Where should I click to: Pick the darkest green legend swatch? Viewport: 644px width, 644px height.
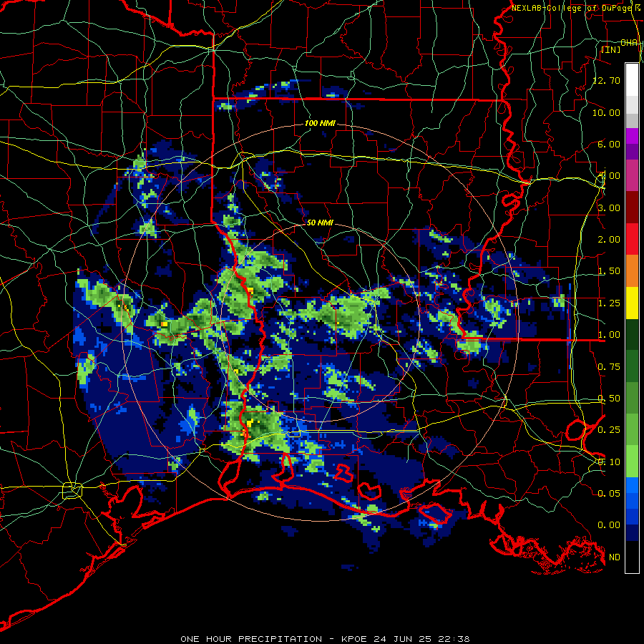pos(632,334)
